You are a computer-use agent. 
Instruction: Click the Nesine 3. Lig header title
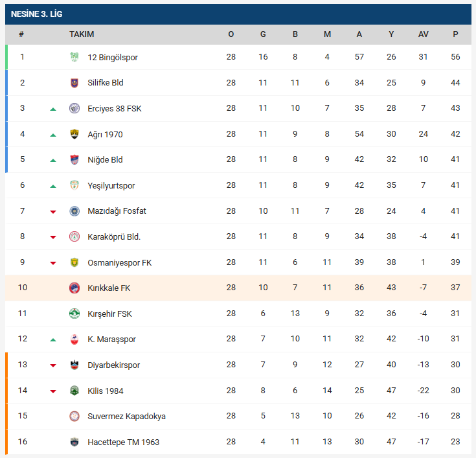(x=37, y=14)
